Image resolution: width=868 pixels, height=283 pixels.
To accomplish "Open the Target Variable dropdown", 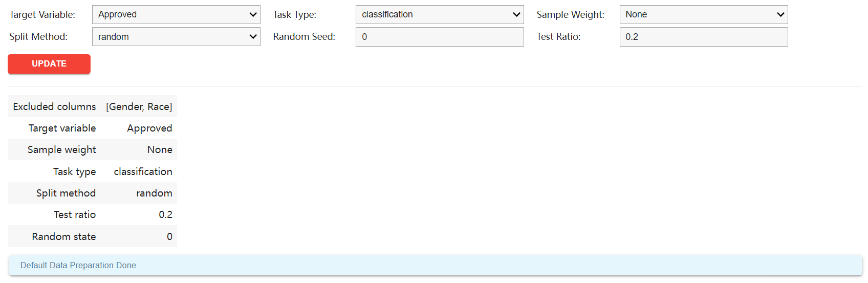I will click(176, 14).
